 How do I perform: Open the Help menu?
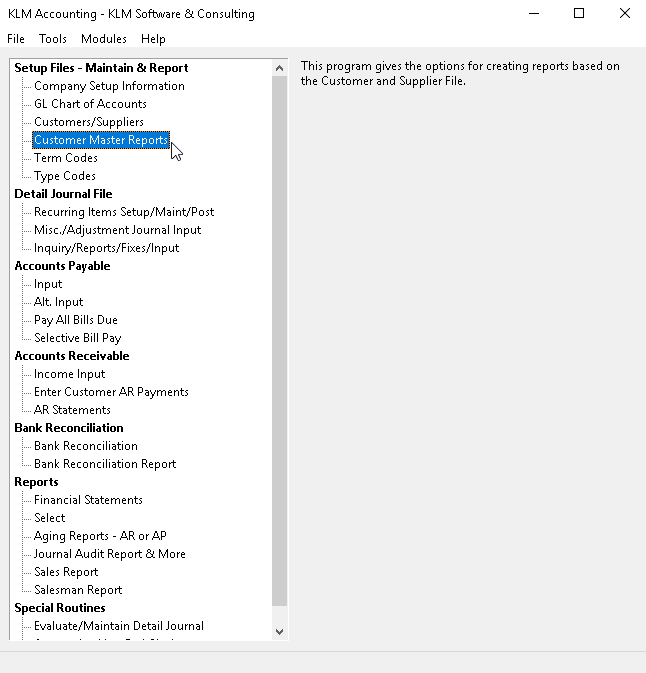point(153,39)
